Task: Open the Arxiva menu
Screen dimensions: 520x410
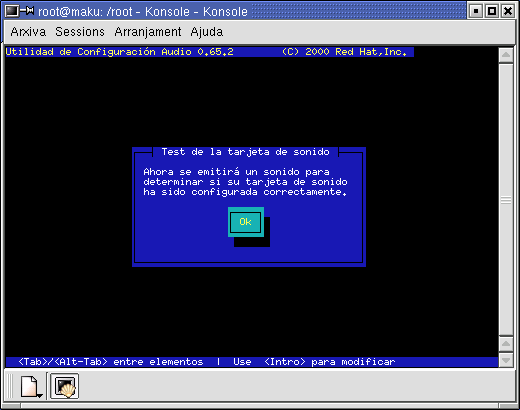Action: (x=28, y=32)
